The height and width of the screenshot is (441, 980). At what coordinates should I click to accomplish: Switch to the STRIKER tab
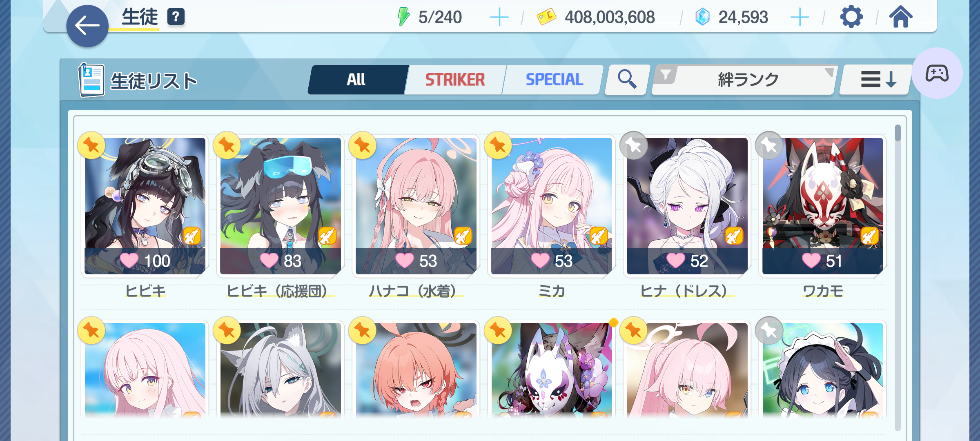click(455, 80)
